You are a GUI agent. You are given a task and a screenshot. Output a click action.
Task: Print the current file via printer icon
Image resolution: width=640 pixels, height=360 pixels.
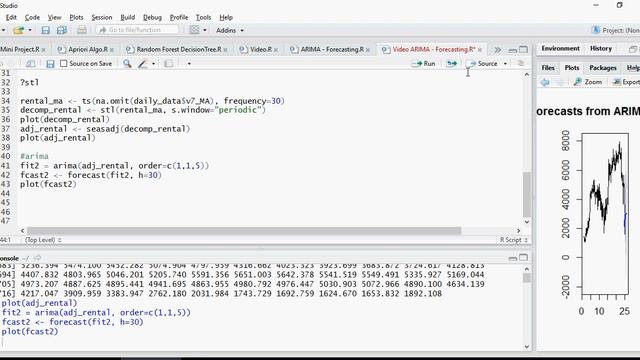pyautogui.click(x=82, y=30)
